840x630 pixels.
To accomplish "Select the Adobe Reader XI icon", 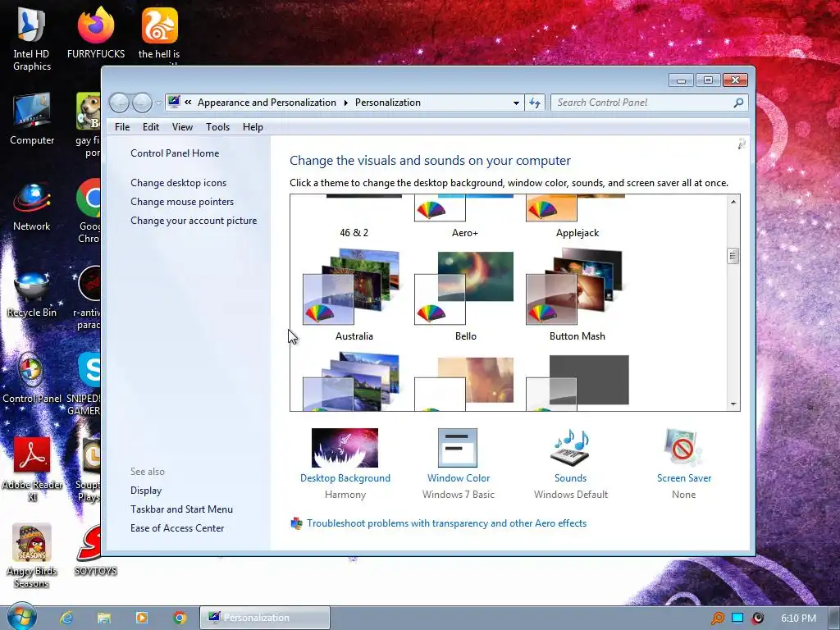I will 32,468.
